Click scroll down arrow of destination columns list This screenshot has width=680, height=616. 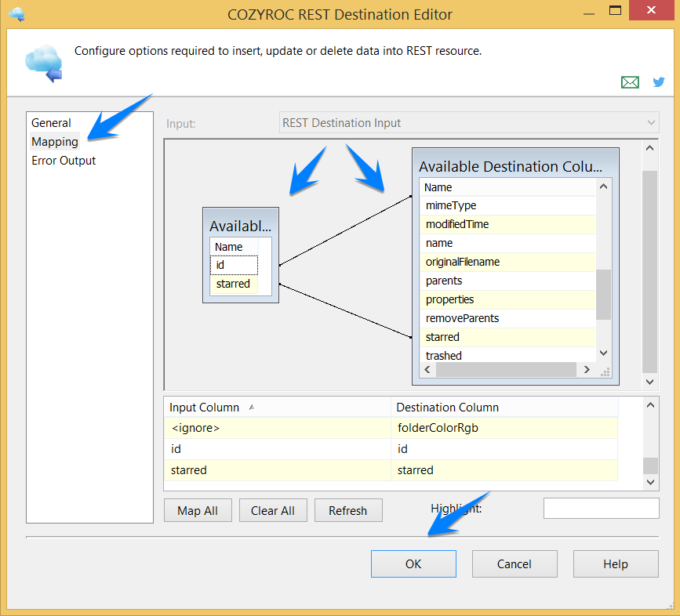(603, 353)
